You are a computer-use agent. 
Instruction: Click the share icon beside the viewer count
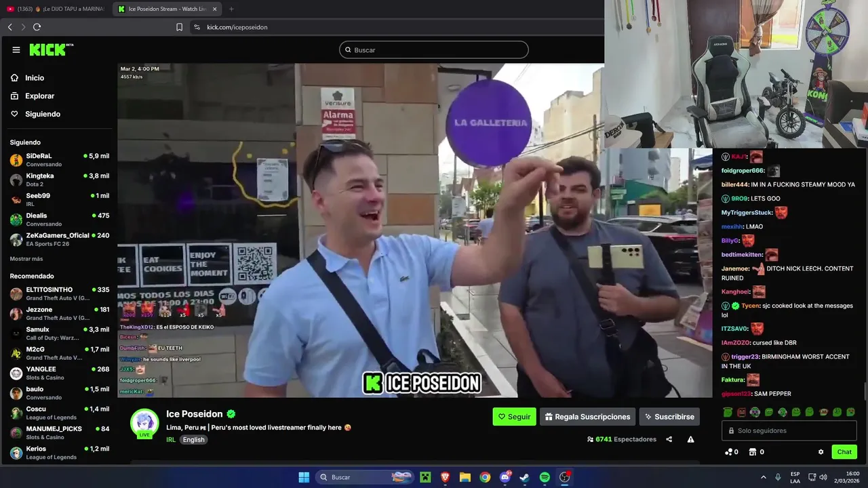(669, 439)
